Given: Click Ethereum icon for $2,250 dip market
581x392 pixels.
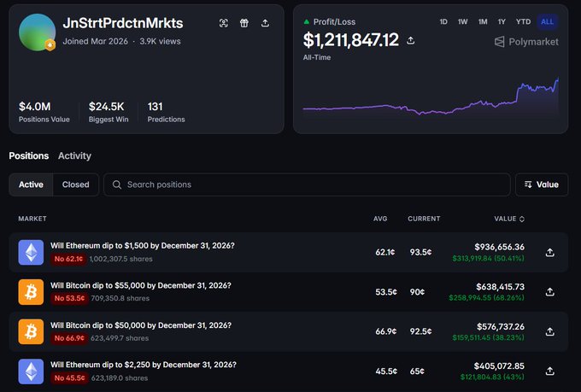Looking at the screenshot, I should click(31, 372).
